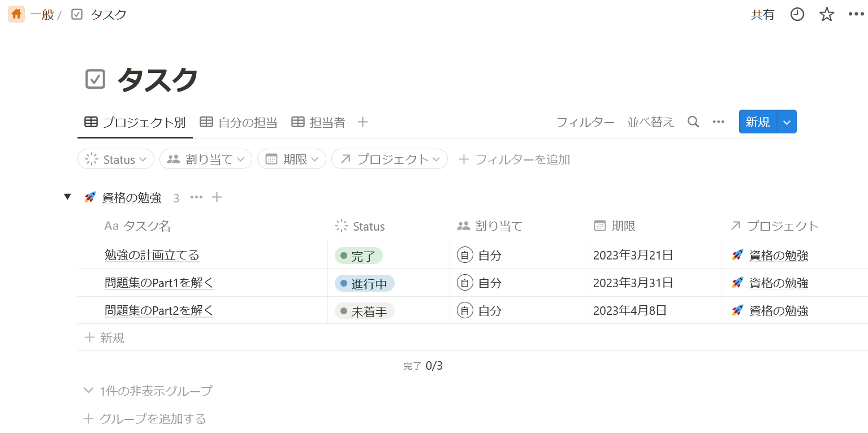Viewport: 868px width, 433px height.
Task: Open the ... options beside the 資格の勉強 group
Action: 196,197
